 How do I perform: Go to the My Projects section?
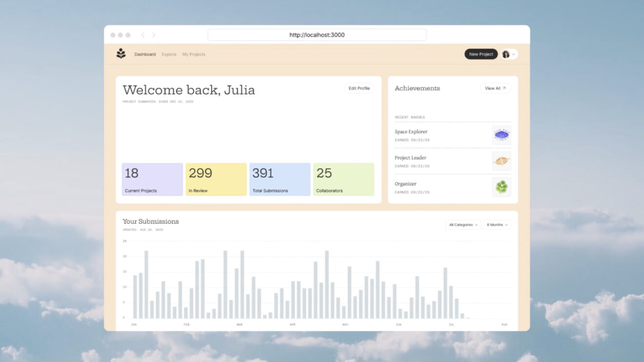(194, 54)
